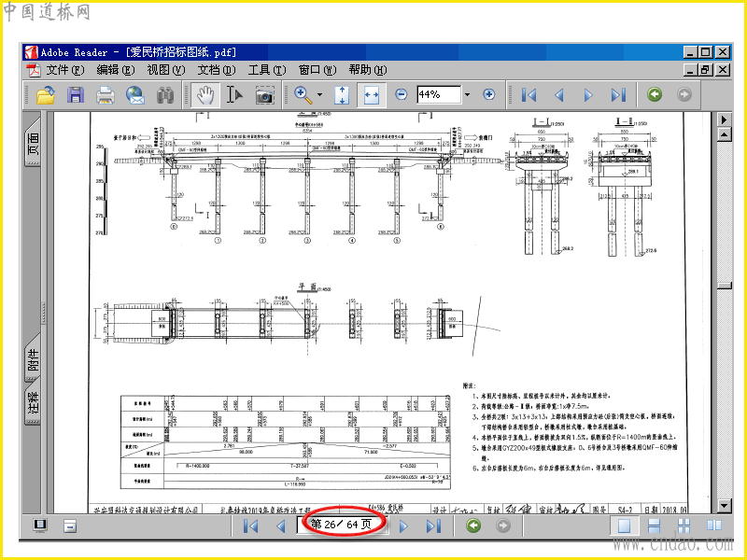This screenshot has height=560, width=747.
Task: Click the Adobe PDF document icon in menu bar
Action: tap(34, 70)
